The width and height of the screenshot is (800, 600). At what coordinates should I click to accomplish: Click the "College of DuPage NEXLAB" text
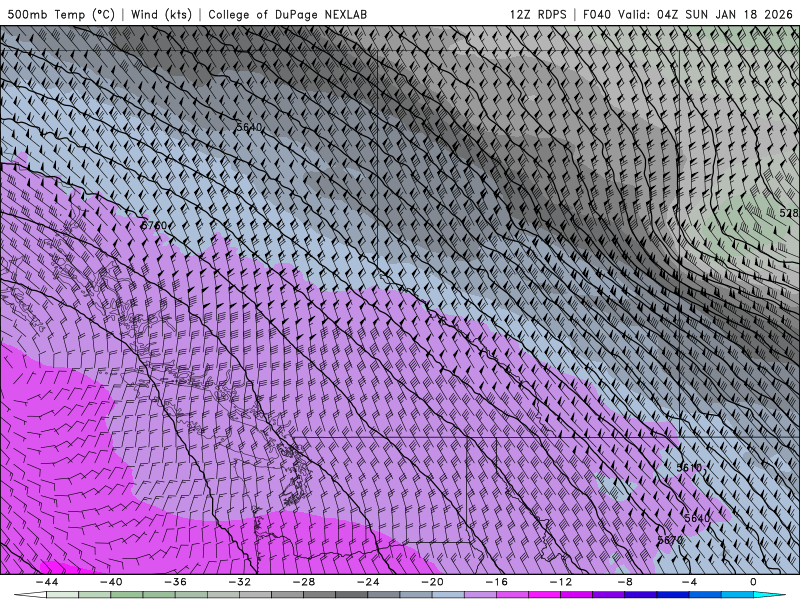pyautogui.click(x=287, y=14)
